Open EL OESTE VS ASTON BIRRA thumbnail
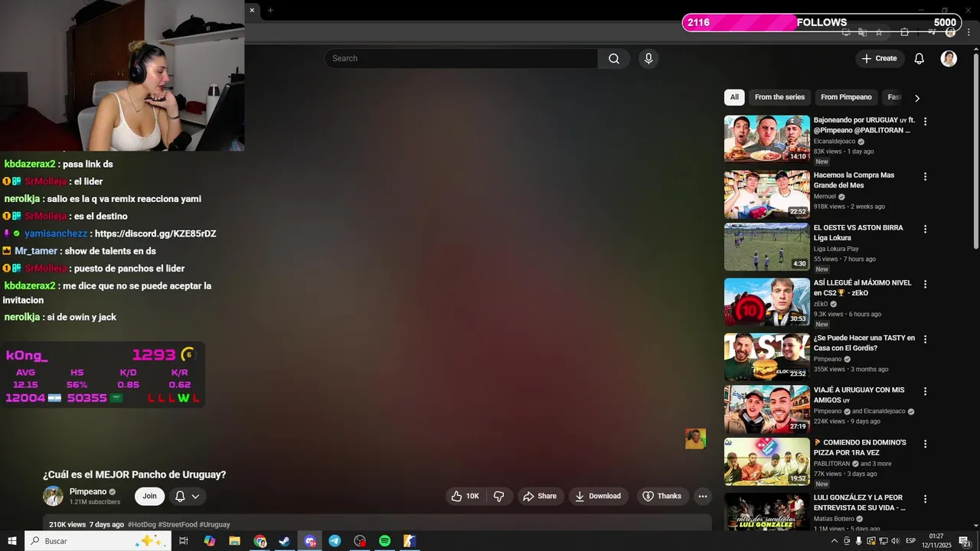The height and width of the screenshot is (551, 980). tap(766, 247)
